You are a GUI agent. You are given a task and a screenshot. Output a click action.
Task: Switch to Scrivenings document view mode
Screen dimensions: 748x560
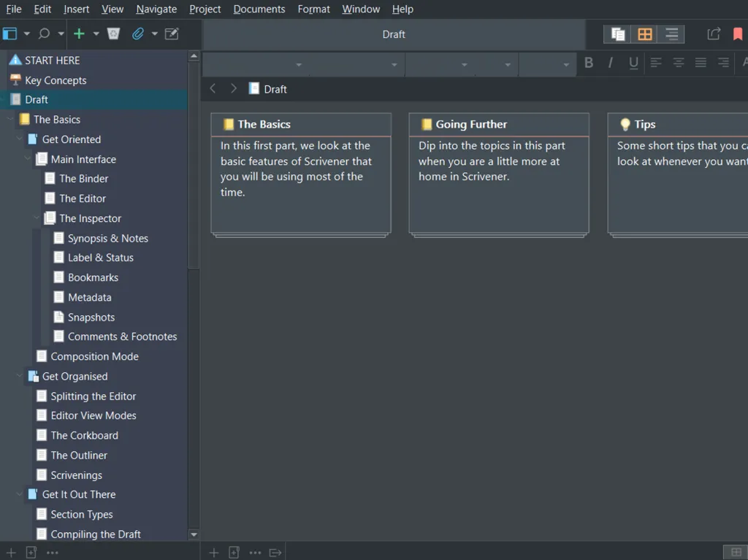pos(618,34)
